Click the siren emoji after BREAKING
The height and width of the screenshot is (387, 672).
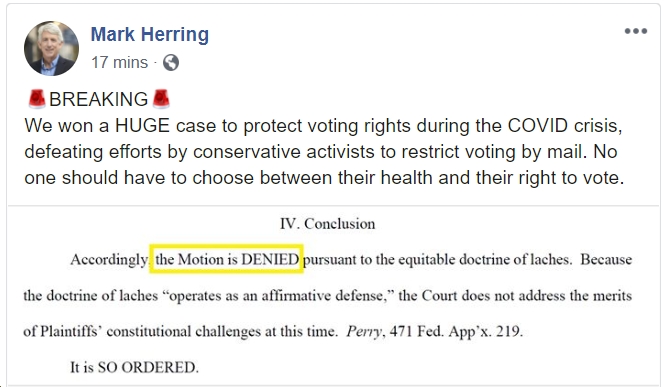click(161, 99)
